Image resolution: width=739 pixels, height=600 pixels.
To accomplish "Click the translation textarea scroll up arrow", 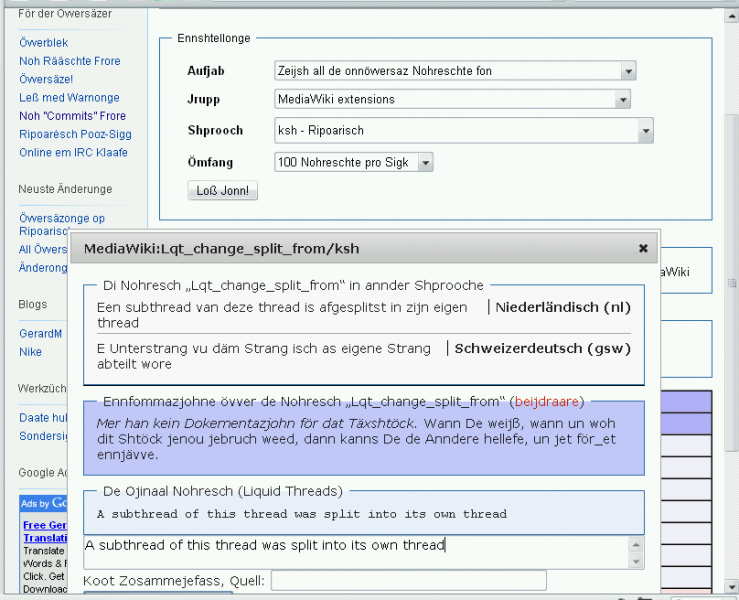I will 636,545.
